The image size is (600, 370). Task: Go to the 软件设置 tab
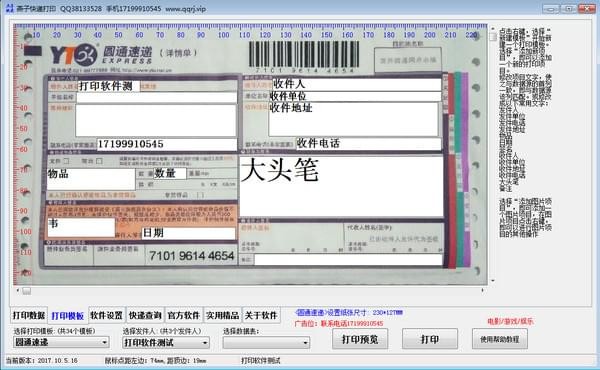point(106,315)
